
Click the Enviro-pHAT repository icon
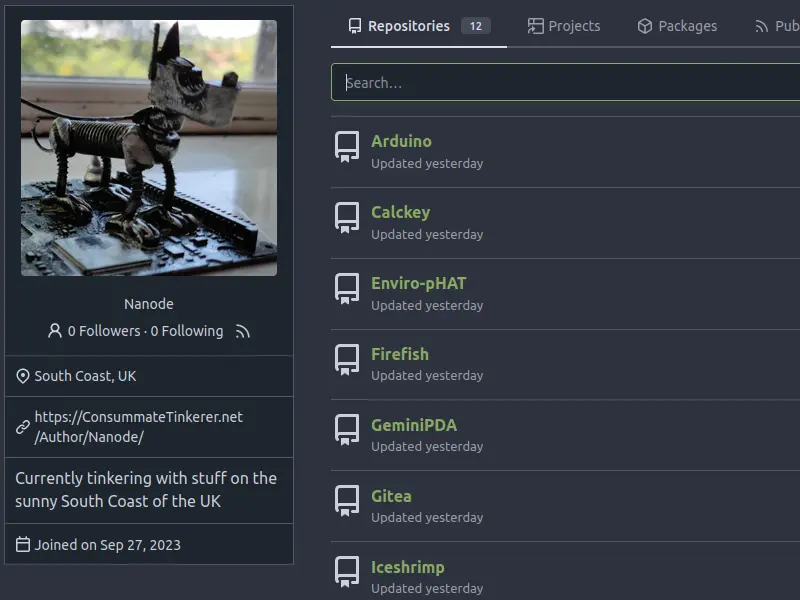click(347, 289)
